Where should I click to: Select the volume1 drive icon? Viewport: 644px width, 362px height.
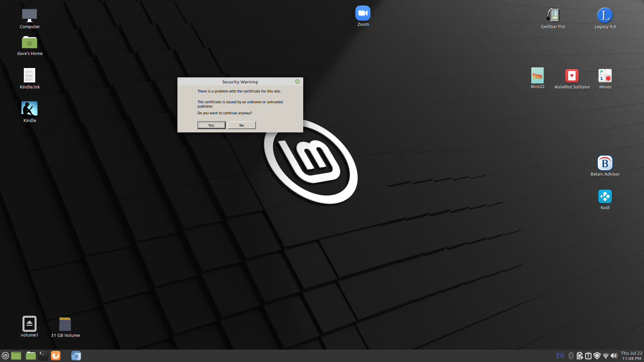click(30, 326)
